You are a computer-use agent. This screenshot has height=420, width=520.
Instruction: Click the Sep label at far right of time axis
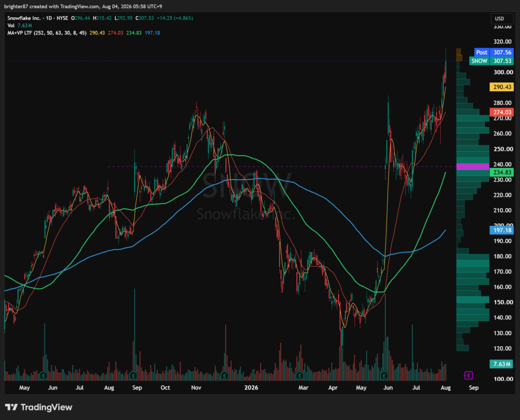coord(474,387)
